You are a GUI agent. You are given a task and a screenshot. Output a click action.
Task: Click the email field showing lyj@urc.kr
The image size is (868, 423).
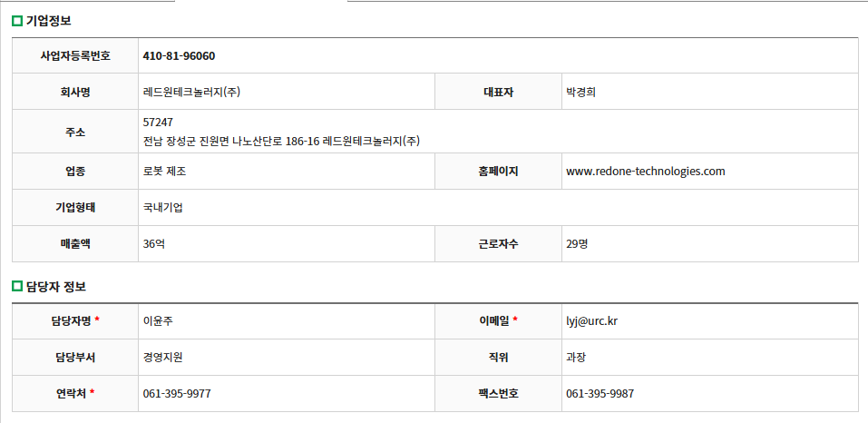[591, 321]
